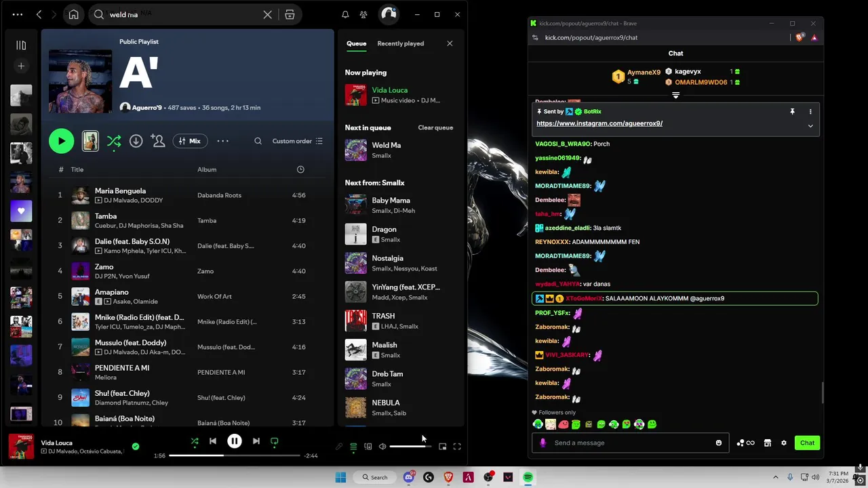Open Instagram link in pinned chat message
Image resolution: width=868 pixels, height=488 pixels.
[599, 123]
